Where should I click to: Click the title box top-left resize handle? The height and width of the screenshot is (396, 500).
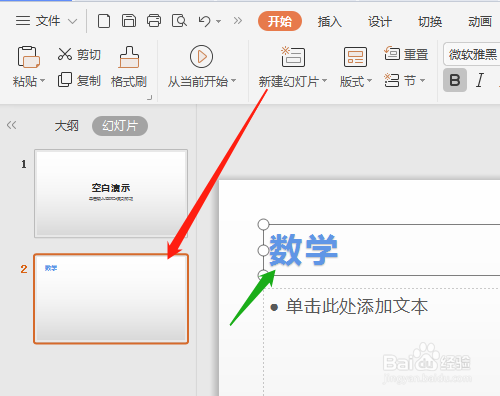click(263, 224)
